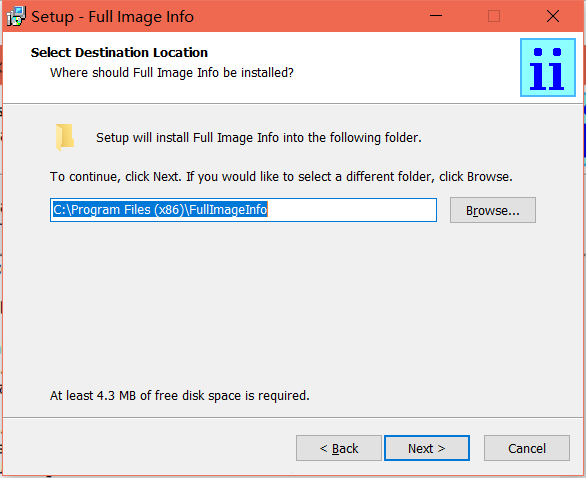
Task: Click the "At least 4.3 MB" disk space label
Action: click(x=180, y=395)
